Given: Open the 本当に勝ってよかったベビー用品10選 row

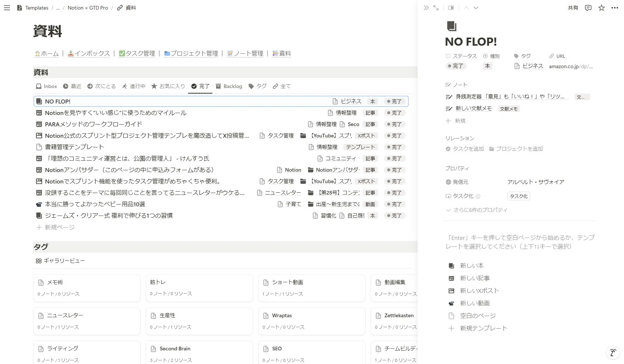Looking at the screenshot, I should (x=221, y=204).
